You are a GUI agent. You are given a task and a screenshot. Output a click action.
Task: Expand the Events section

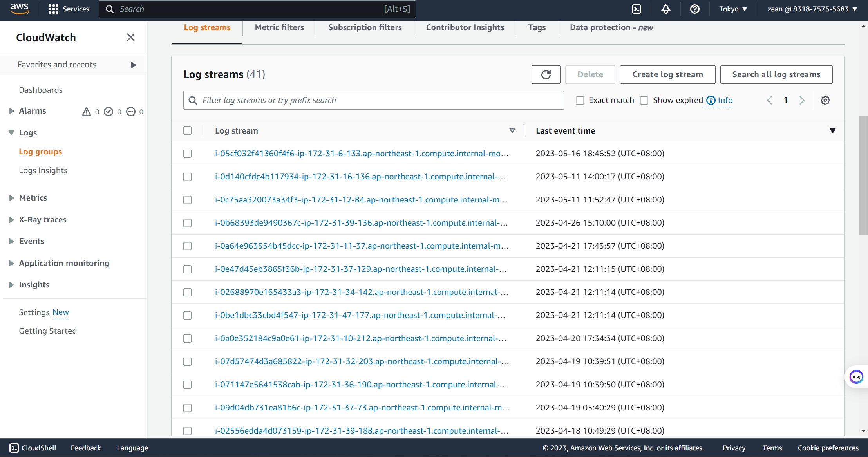(11, 242)
